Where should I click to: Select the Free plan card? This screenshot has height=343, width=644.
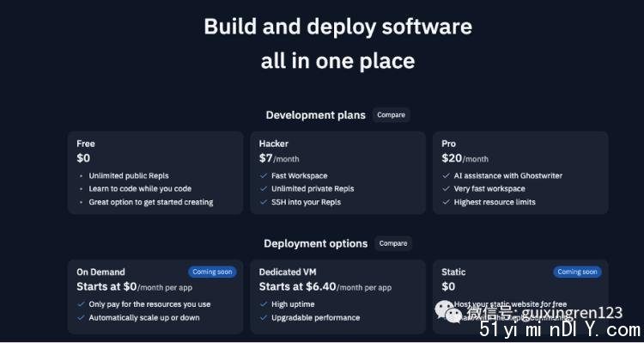pos(155,173)
